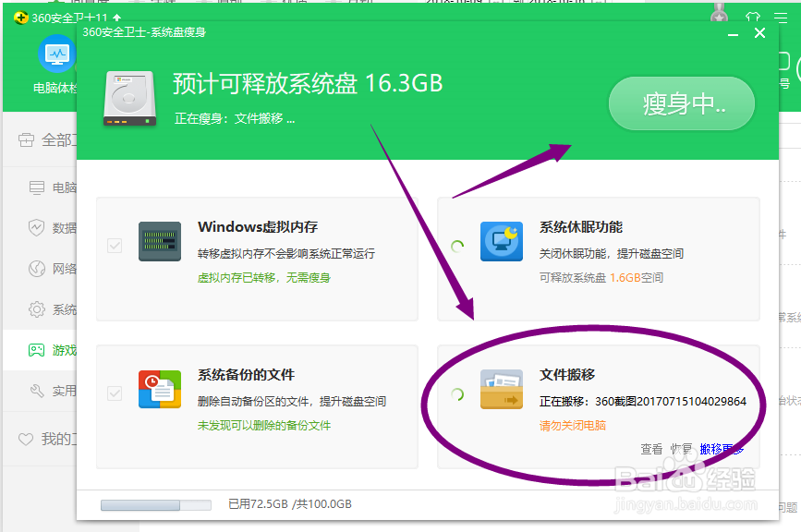Click the Windows虚拟内存 memory icon
The height and width of the screenshot is (532, 801).
pyautogui.click(x=160, y=241)
